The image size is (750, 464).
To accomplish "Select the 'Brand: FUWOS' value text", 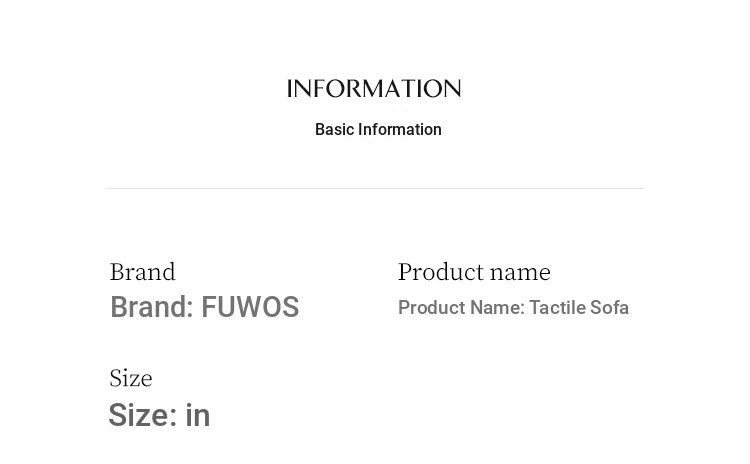I will tap(204, 307).
